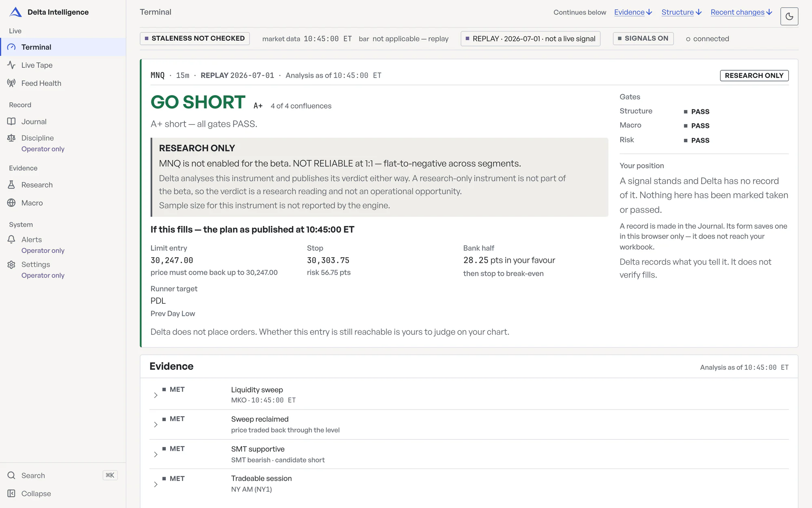This screenshot has height=508, width=812.
Task: Toggle dark mode with moon button
Action: click(789, 16)
